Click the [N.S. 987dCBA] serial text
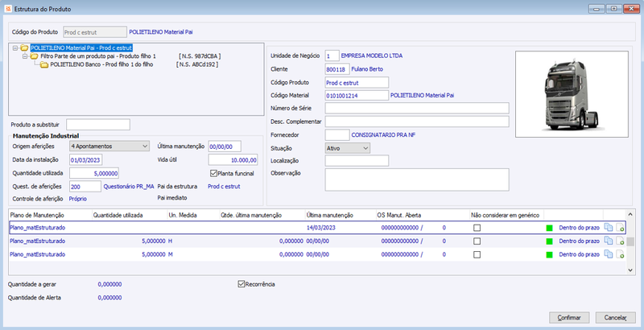Screen dimensions: 644x330 200,56
